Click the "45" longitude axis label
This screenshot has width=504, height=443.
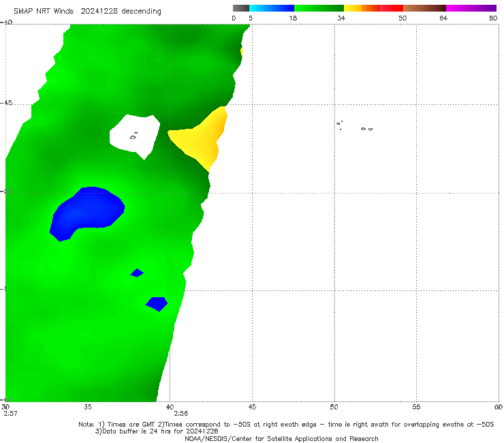coord(252,407)
